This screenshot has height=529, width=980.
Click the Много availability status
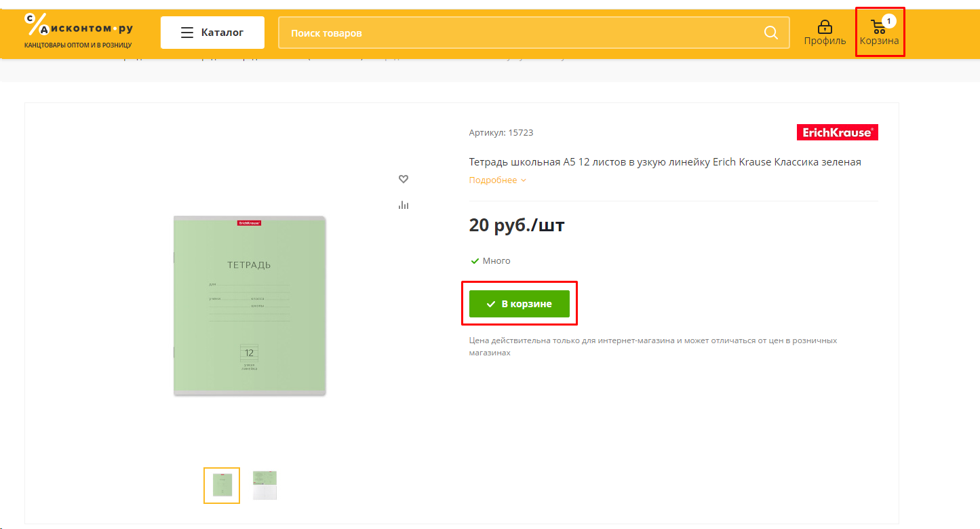point(496,261)
